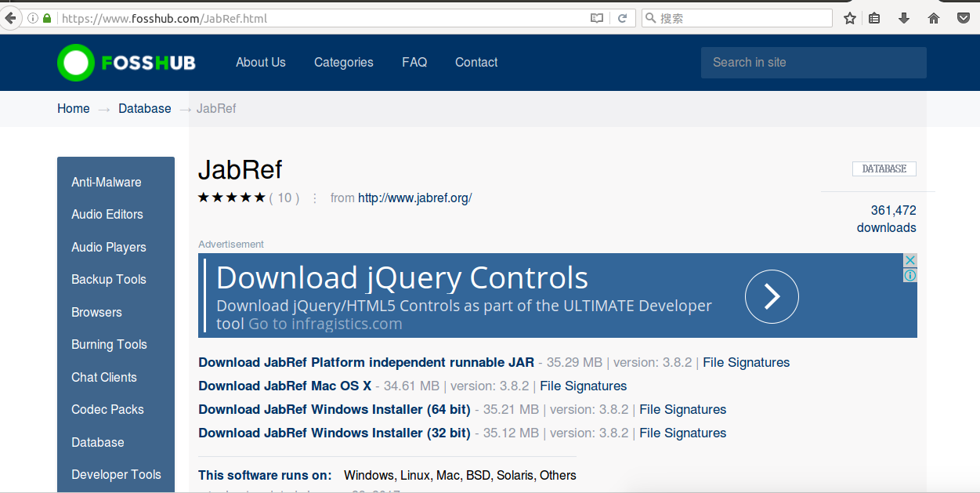Click the ( 10 ) rating count
This screenshot has width=980, height=493.
point(284,198)
